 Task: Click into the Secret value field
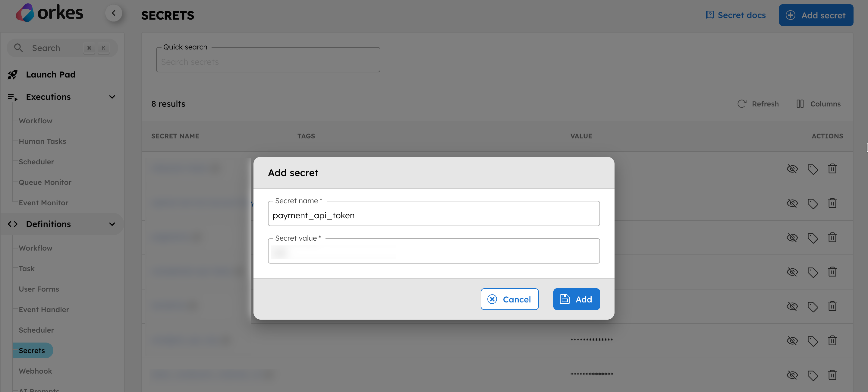click(x=433, y=251)
